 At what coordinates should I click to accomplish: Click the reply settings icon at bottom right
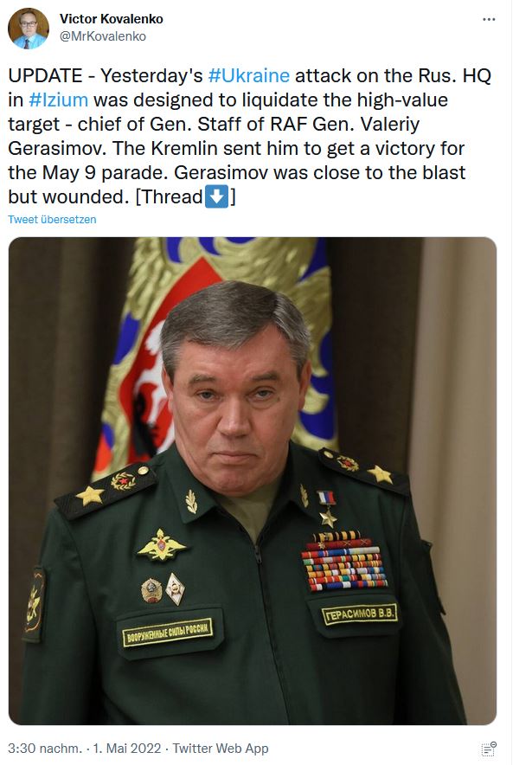pyautogui.click(x=489, y=749)
